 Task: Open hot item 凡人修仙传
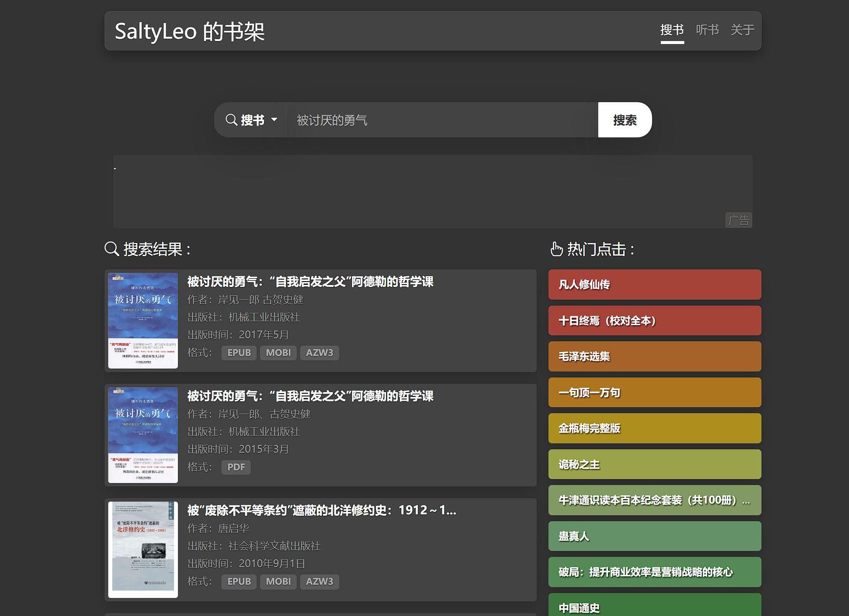[x=654, y=285]
